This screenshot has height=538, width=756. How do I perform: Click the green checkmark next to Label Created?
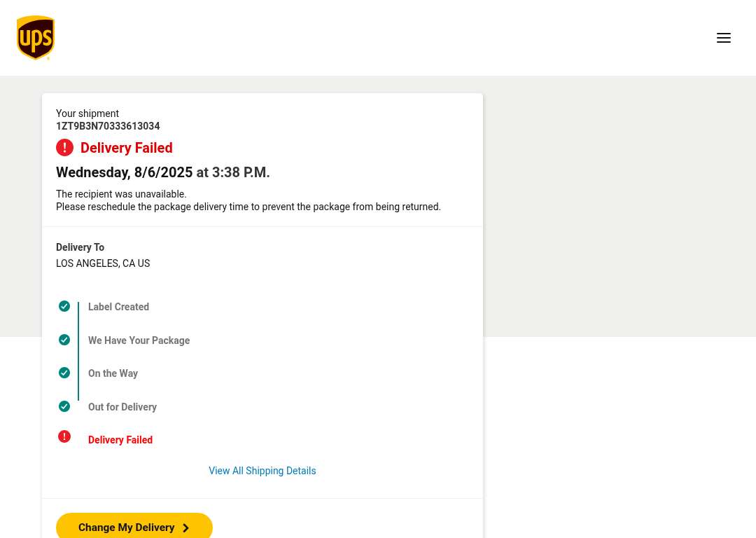[64, 306]
